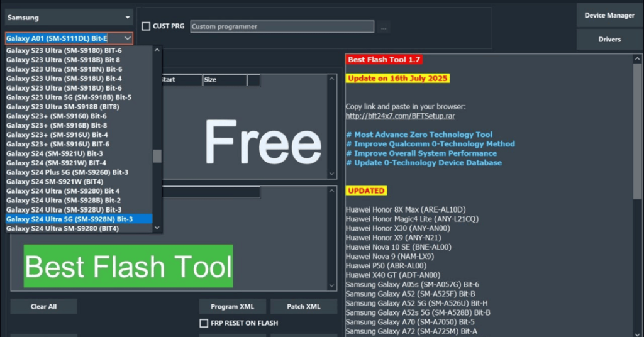Select Galaxy S23 Ultra (SM-S918U) Bit-6
The height and width of the screenshot is (337, 644).
(79, 88)
